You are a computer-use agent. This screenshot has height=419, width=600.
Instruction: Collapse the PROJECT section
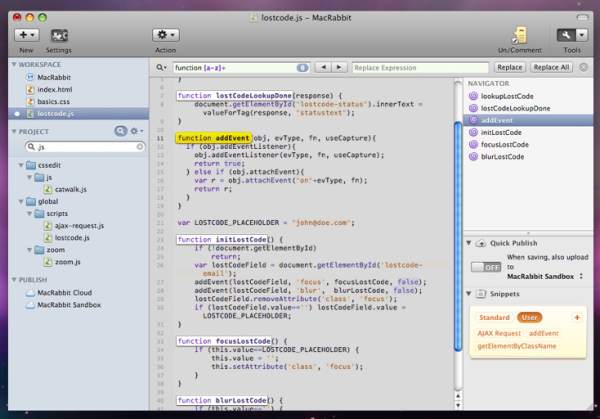point(14,131)
